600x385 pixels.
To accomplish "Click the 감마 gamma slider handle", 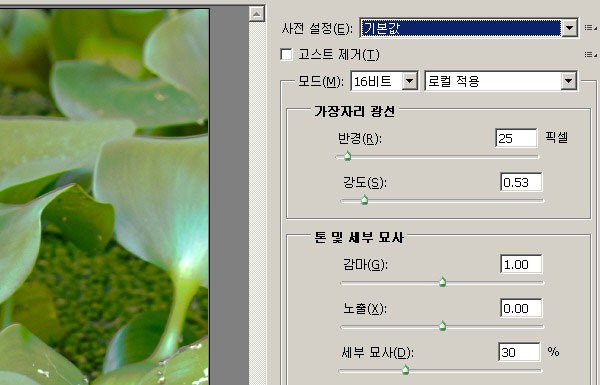I will pos(443,282).
